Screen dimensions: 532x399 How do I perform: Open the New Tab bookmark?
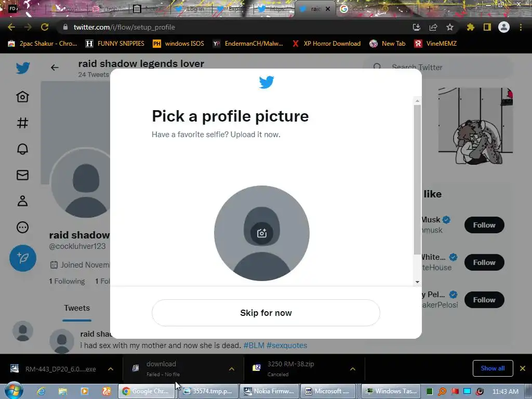pyautogui.click(x=388, y=44)
